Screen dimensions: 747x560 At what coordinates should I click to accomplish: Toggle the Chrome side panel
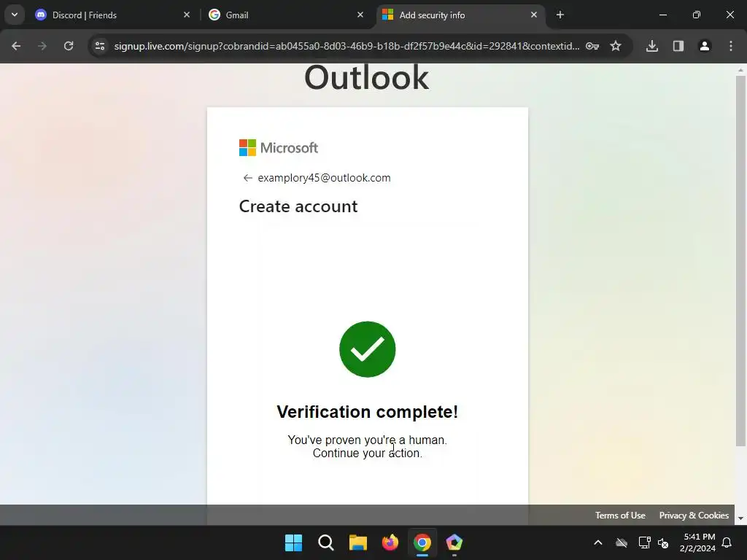[x=678, y=46]
